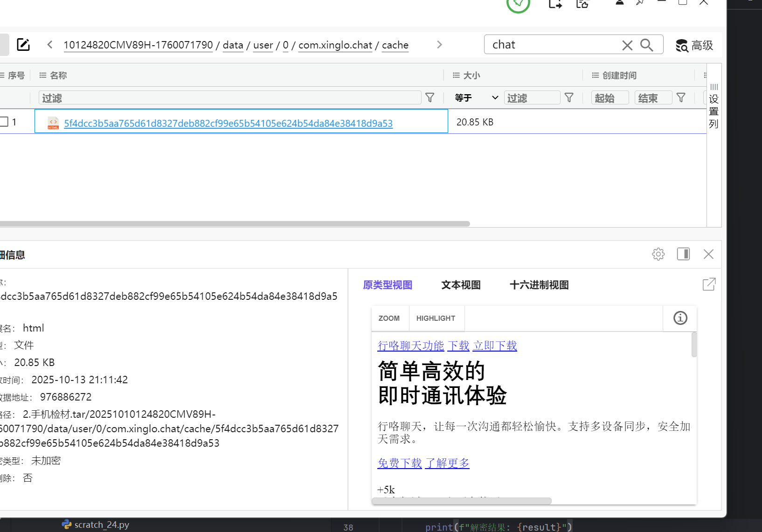Screen dimensions: 762x532
Task: Click the name 过滤 filter field
Action: tap(230, 98)
